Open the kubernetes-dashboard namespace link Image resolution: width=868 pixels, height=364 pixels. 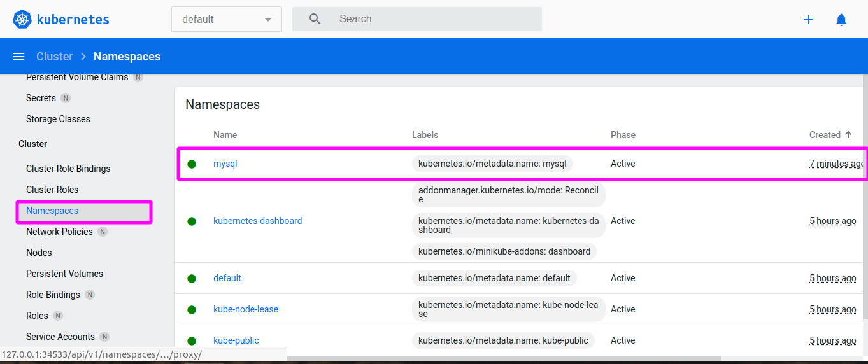(x=257, y=221)
